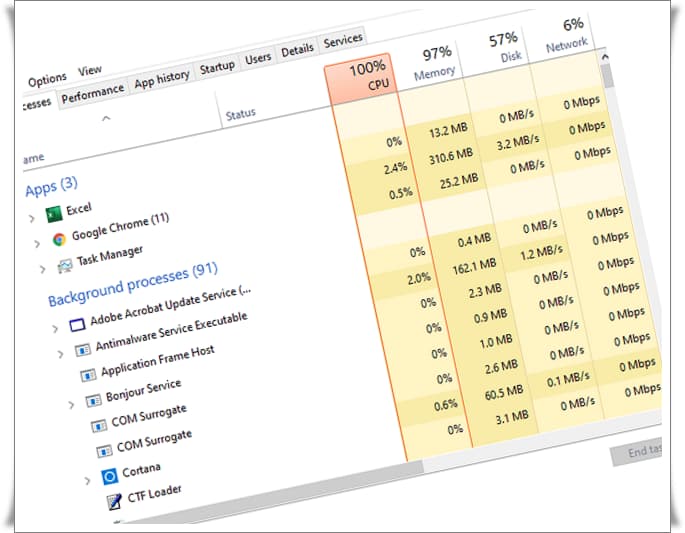The width and height of the screenshot is (685, 533).
Task: Open the View menu
Action: pyautogui.click(x=90, y=70)
